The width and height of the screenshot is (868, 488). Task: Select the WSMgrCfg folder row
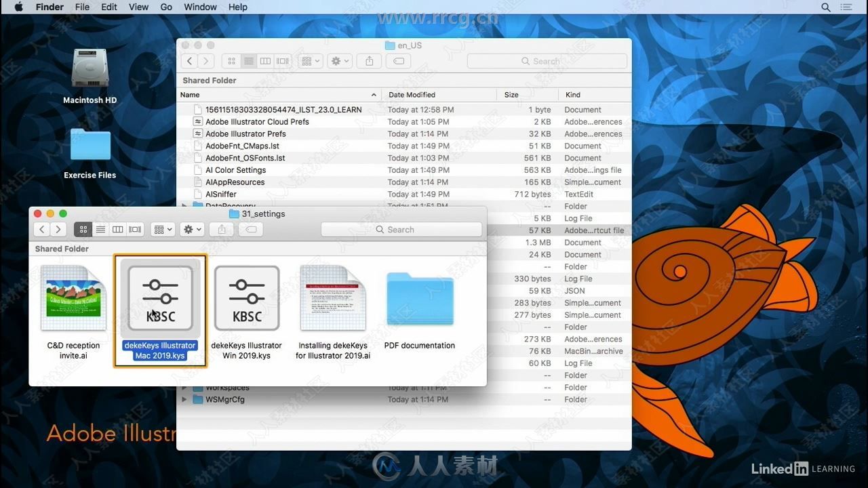(404, 400)
